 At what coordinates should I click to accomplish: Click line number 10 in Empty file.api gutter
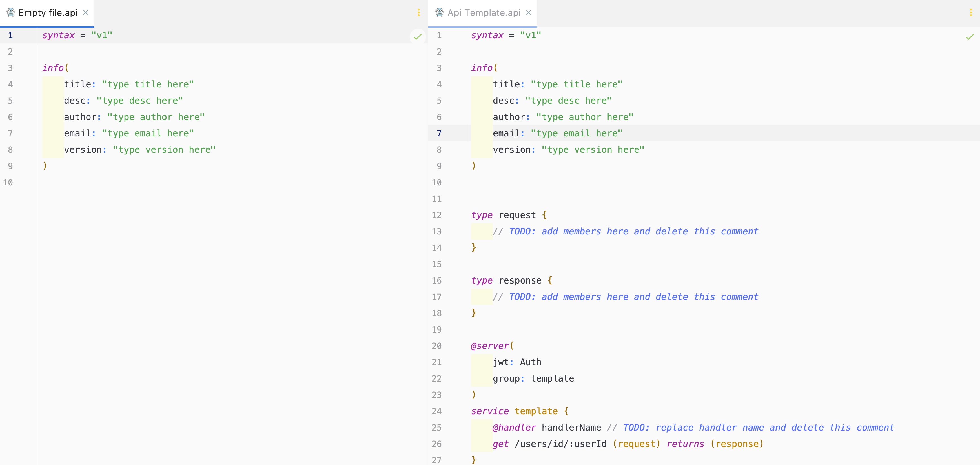click(x=8, y=183)
